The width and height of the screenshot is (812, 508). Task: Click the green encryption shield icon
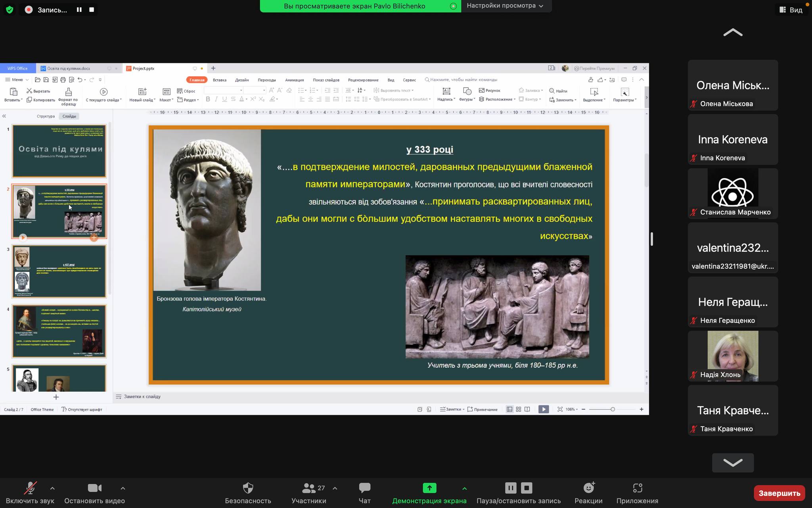point(10,10)
